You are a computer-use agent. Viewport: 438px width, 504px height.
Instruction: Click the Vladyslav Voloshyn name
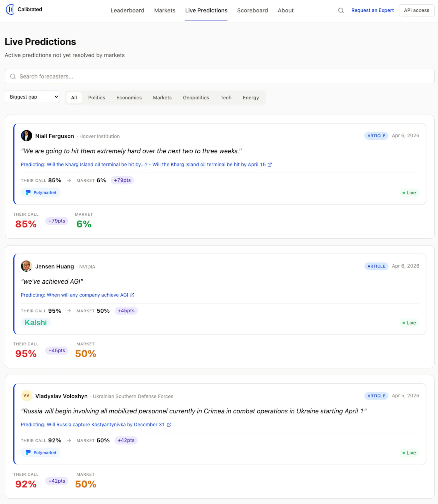(x=61, y=396)
